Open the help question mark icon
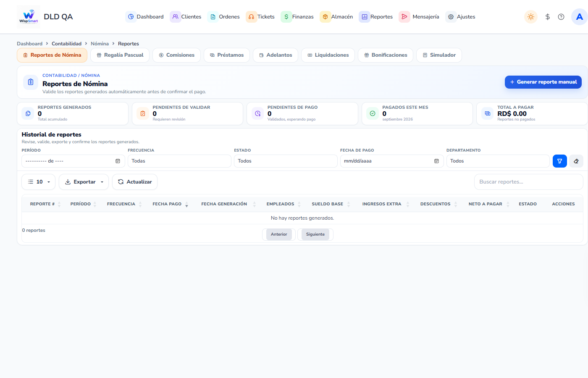The height and width of the screenshot is (378, 588). (561, 17)
